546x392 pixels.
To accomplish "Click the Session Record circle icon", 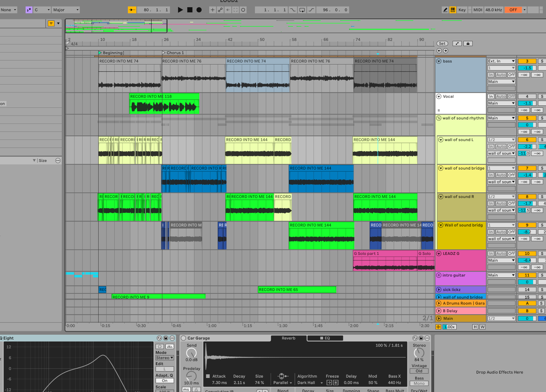I will 243,10.
